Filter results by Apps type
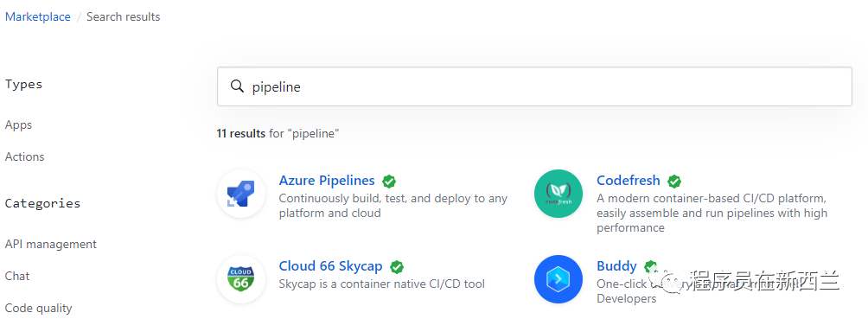The image size is (868, 319). 18,125
